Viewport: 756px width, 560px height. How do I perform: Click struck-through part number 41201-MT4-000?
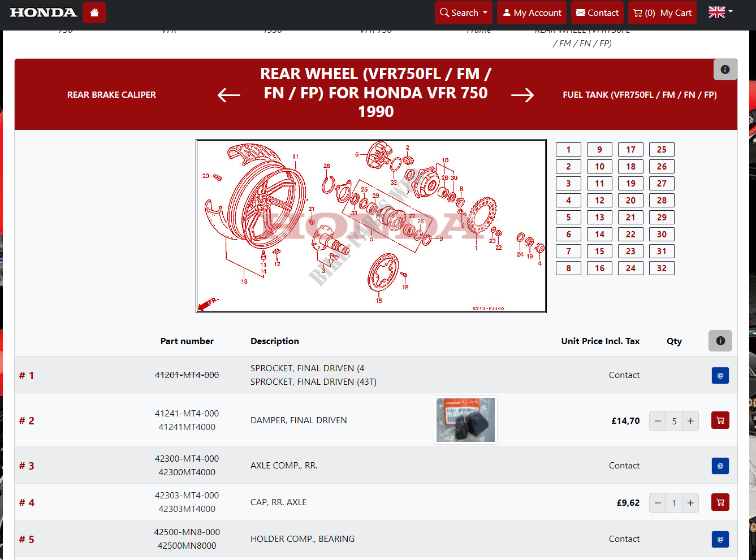pos(187,375)
